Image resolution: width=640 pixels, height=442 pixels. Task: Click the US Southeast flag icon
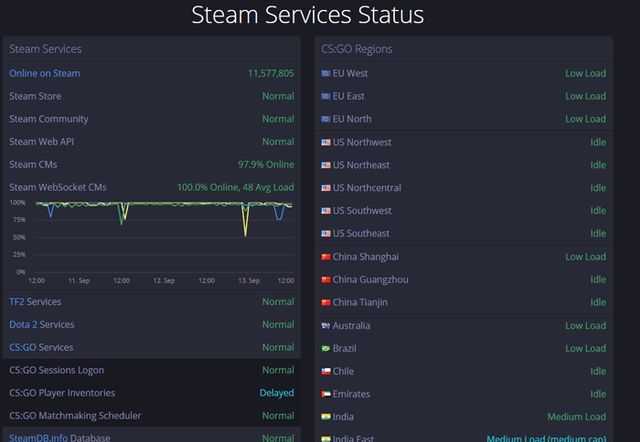[x=325, y=234]
